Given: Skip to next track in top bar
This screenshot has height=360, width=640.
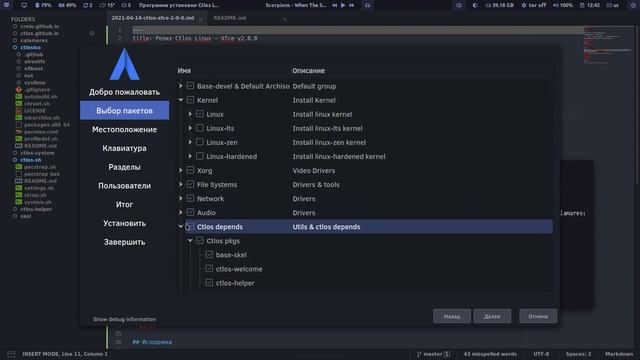Looking at the screenshot, I should (x=351, y=5).
